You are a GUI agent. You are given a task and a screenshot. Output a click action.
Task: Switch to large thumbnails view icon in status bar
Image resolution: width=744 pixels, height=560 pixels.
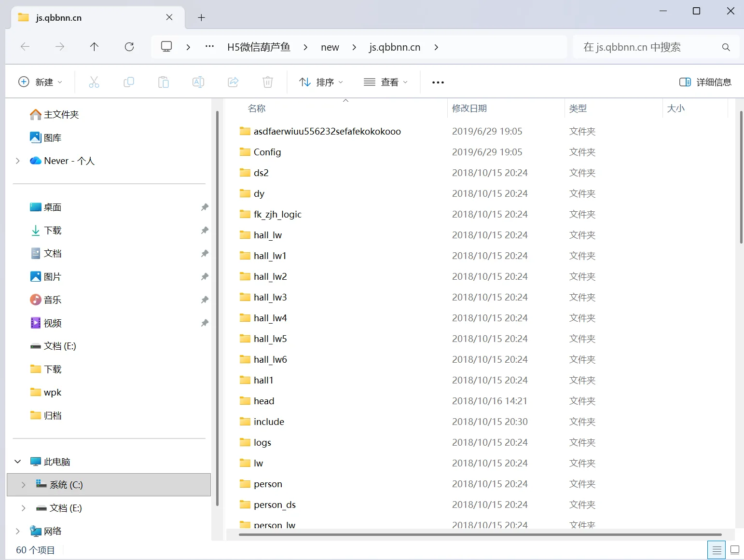pyautogui.click(x=735, y=550)
